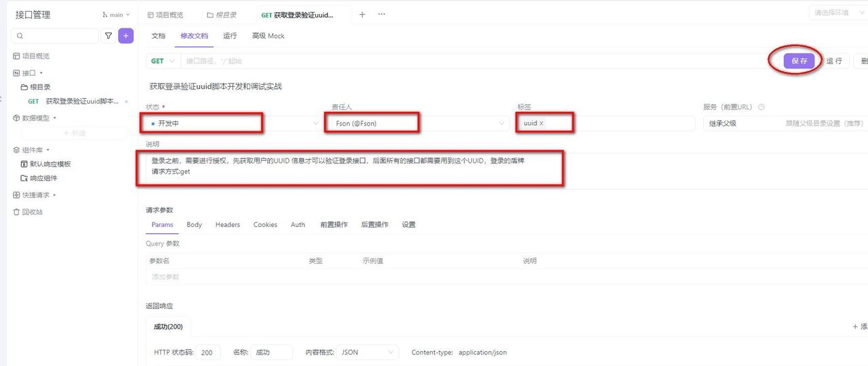Remove the uuid tag via its x
Image resolution: width=868 pixels, height=366 pixels.
tap(541, 123)
